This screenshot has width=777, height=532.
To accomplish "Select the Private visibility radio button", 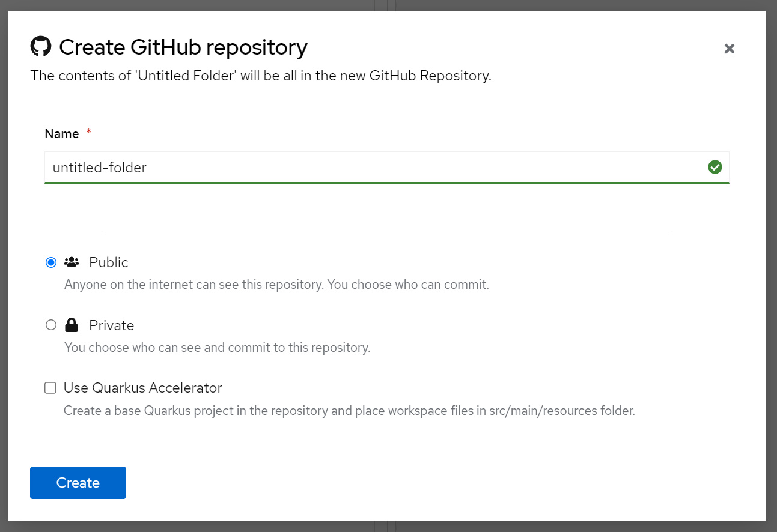I will click(50, 324).
